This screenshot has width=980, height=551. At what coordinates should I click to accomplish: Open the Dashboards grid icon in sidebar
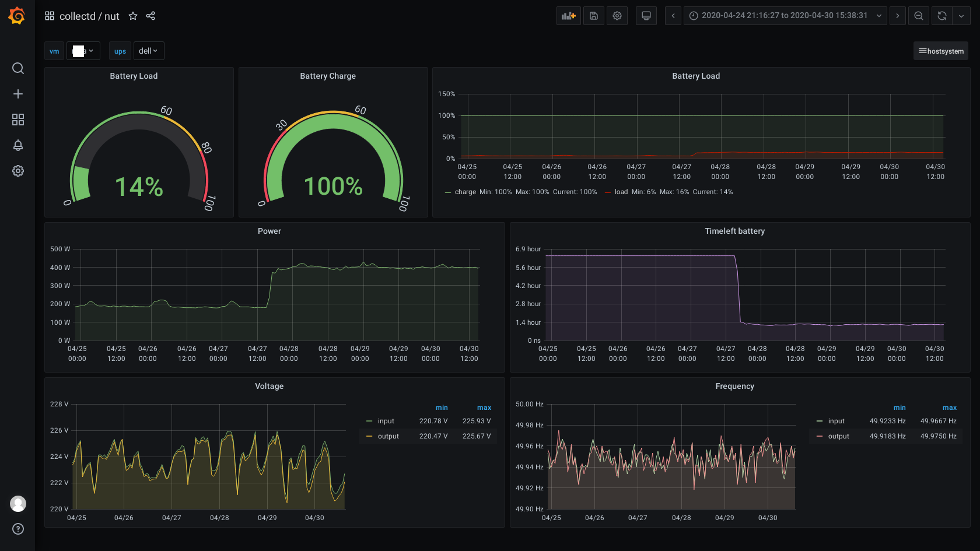(18, 120)
